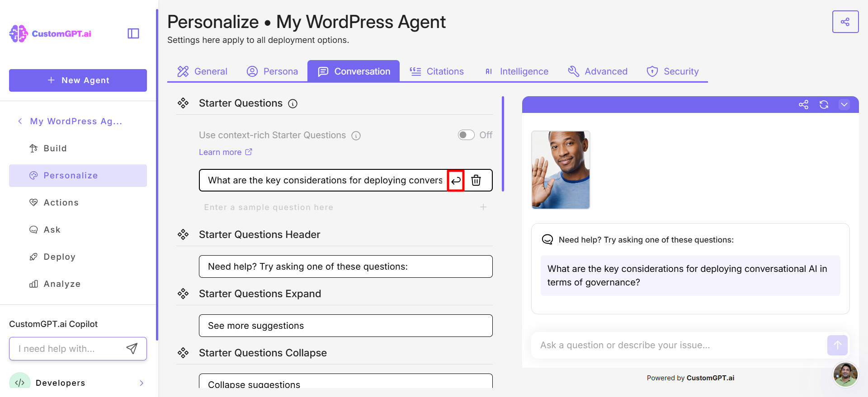Click the Starter Questions Header section icon
868x397 pixels.
coord(183,234)
